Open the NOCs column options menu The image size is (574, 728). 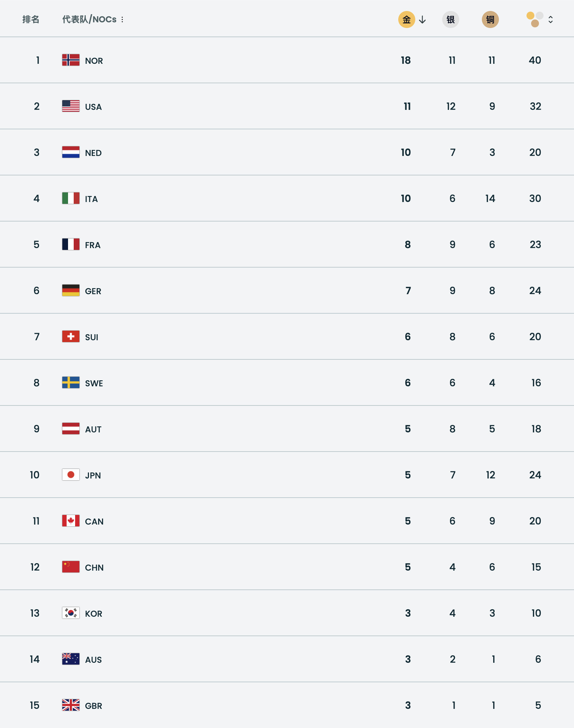tap(122, 19)
